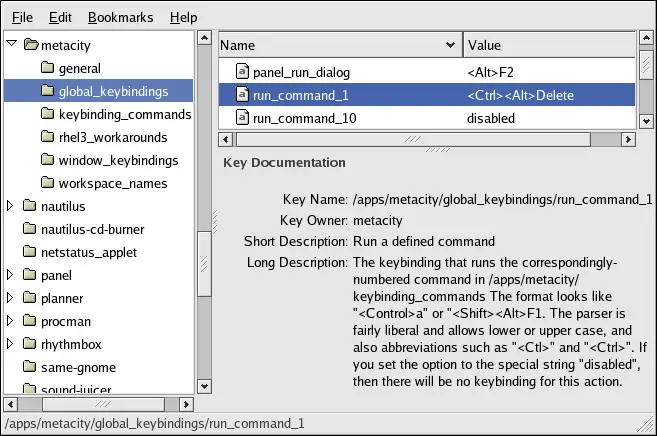Expand the rhythmbox tree node
This screenshot has width=657, height=436.
(x=11, y=344)
